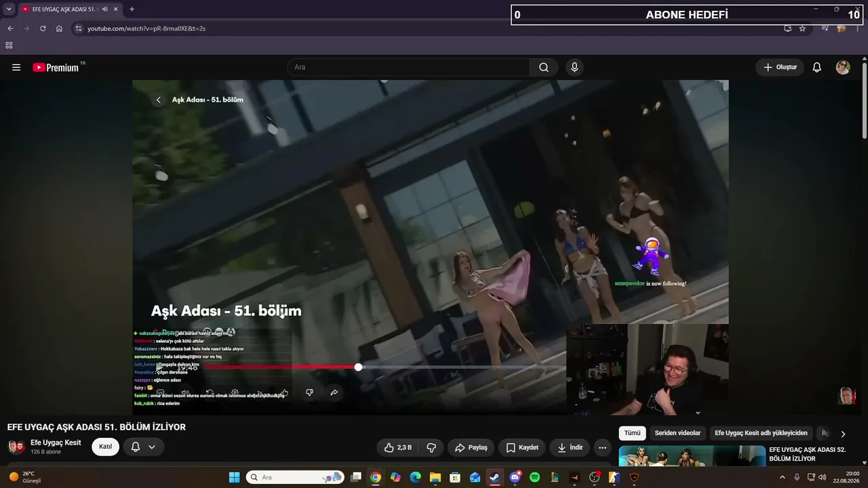
Task: Open Microsoft Store from the taskbar
Action: [x=455, y=477]
